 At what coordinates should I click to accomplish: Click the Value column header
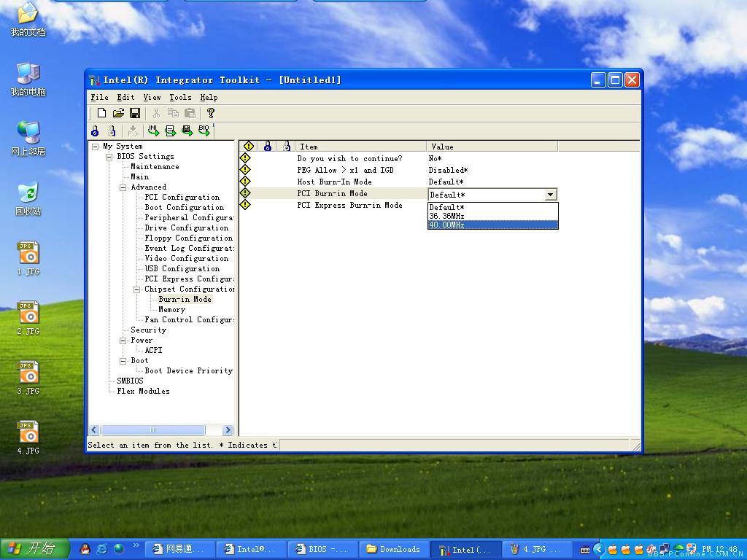coord(492,146)
